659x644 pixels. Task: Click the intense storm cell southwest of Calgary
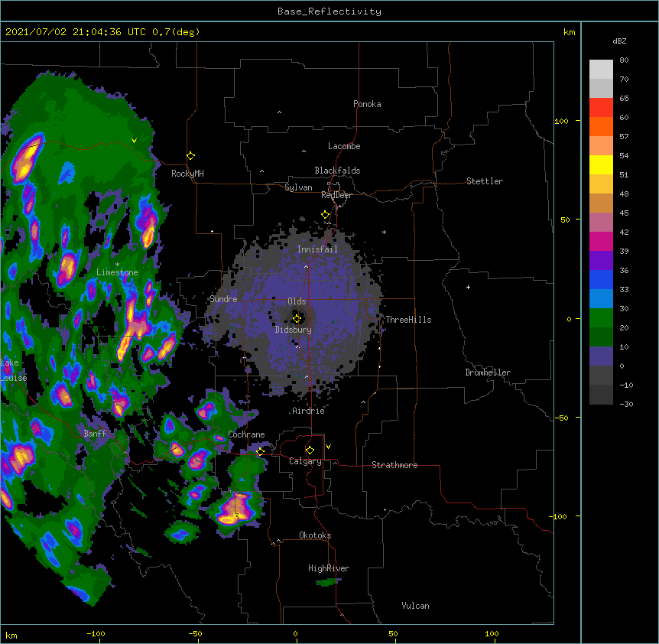click(x=236, y=509)
